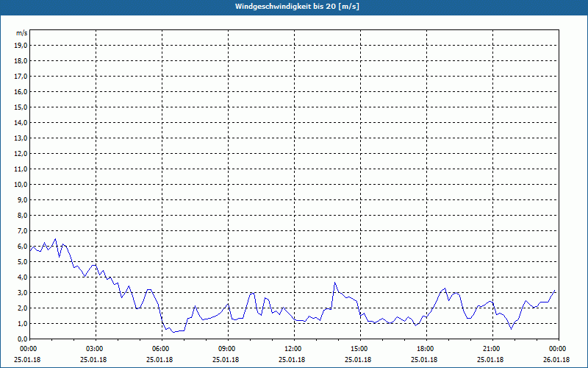Screen dimensions: 588x368
Task: Click the 15:00 time axis label
Action: [359, 349]
